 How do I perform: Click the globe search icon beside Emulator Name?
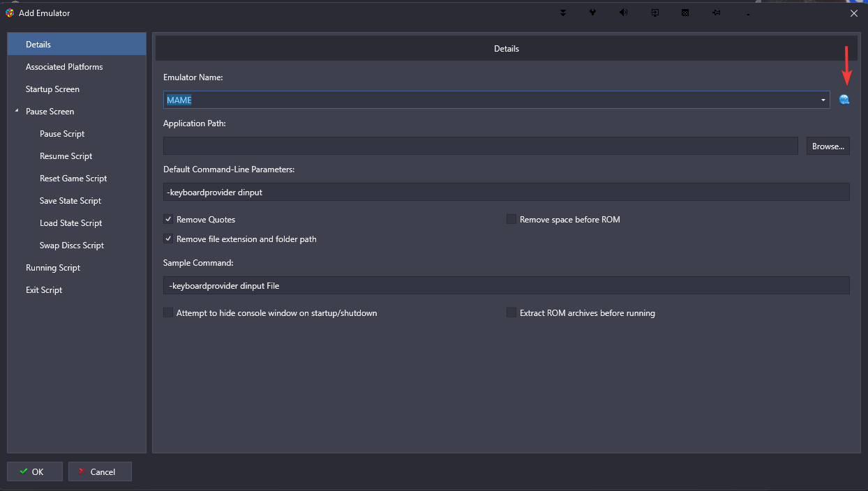click(x=844, y=100)
